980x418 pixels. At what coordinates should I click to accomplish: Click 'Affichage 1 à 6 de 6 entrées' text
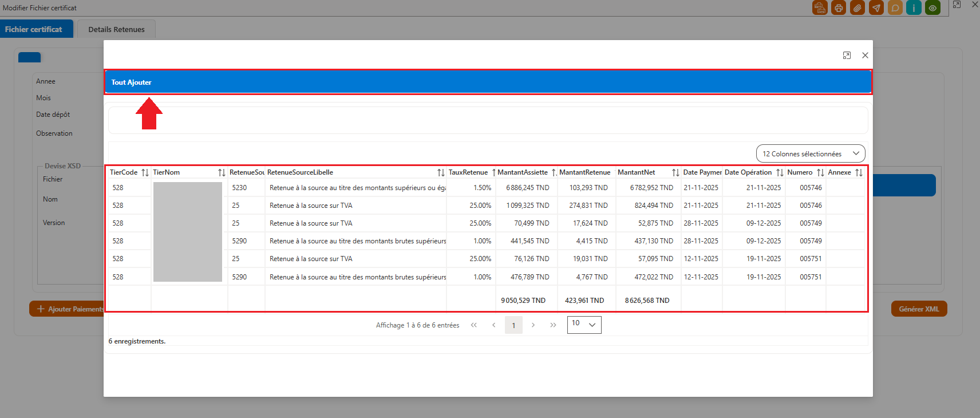pos(417,325)
